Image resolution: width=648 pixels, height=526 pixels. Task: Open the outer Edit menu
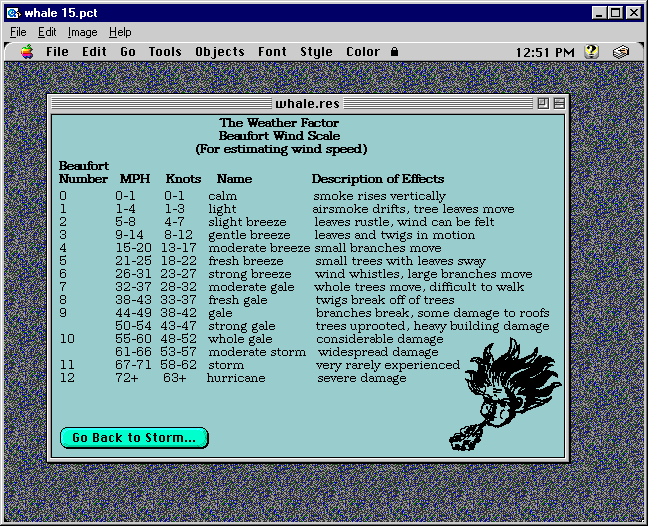point(47,32)
